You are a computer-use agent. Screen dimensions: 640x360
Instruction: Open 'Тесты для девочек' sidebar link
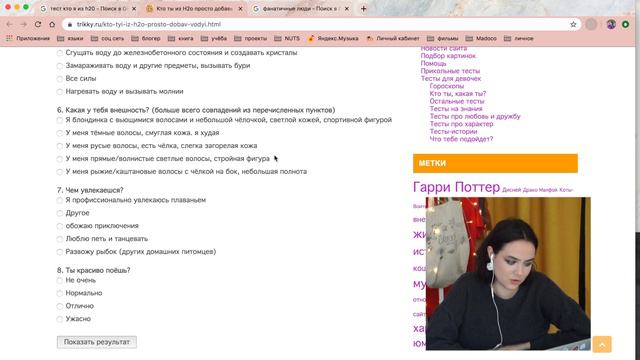point(451,78)
